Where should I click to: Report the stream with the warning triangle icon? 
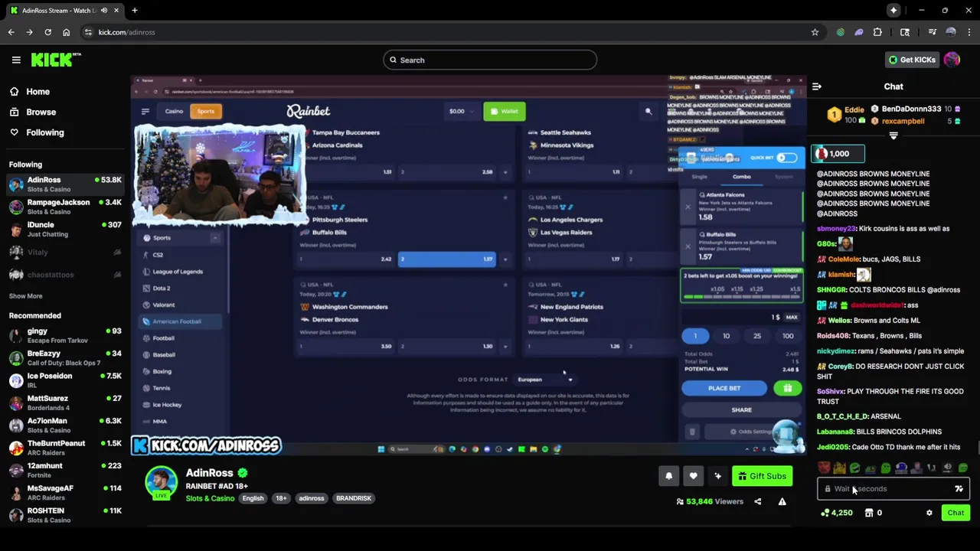[782, 502]
